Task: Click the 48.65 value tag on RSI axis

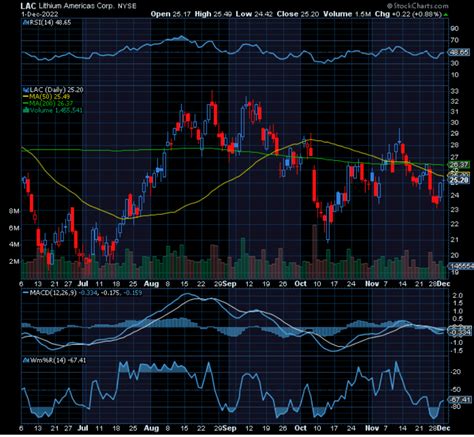Action: (459, 52)
